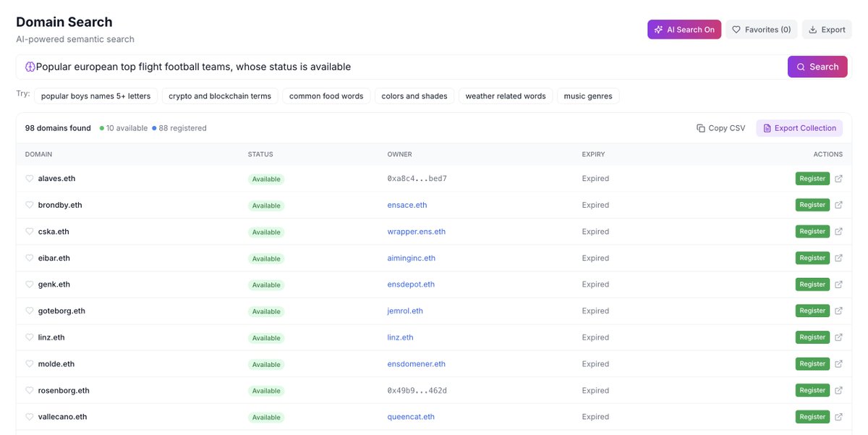This screenshot has height=435, width=868.
Task: Open the ensdepot.eth owner link
Action: point(410,284)
